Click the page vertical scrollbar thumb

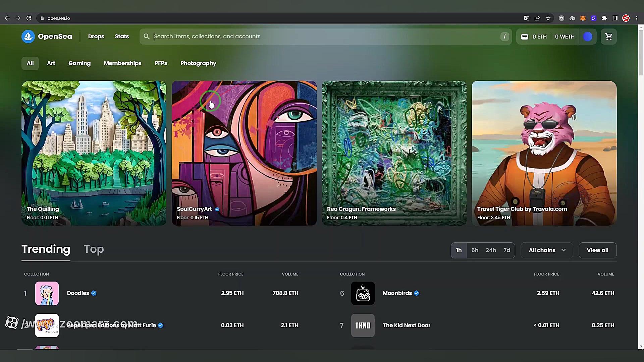[641, 53]
